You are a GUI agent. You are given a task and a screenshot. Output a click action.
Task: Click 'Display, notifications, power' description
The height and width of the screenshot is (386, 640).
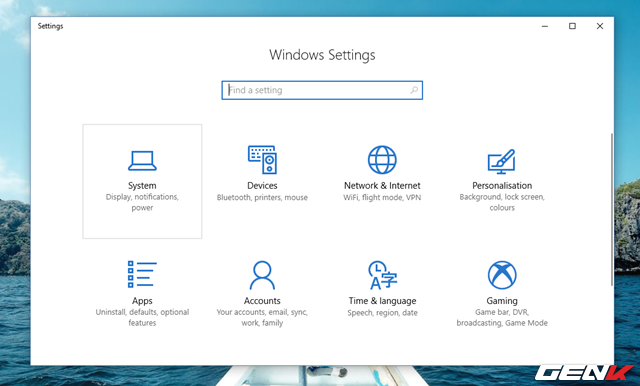[x=142, y=202]
